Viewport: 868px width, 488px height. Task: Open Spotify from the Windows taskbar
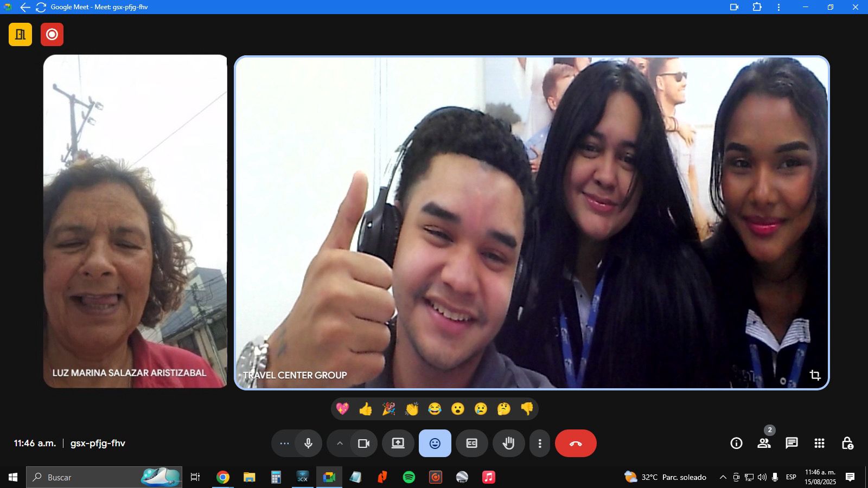click(x=409, y=477)
